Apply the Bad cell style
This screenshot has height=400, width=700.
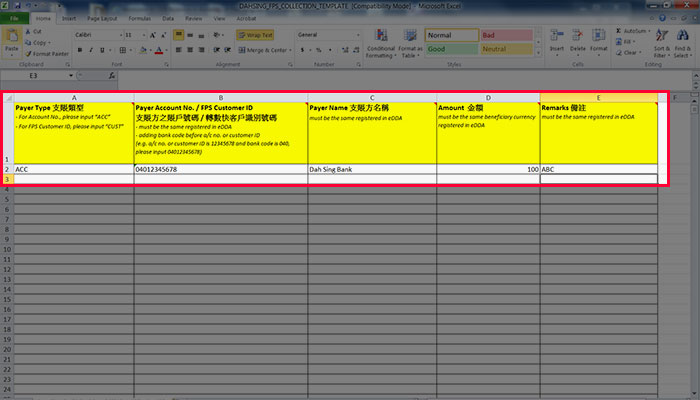click(504, 34)
